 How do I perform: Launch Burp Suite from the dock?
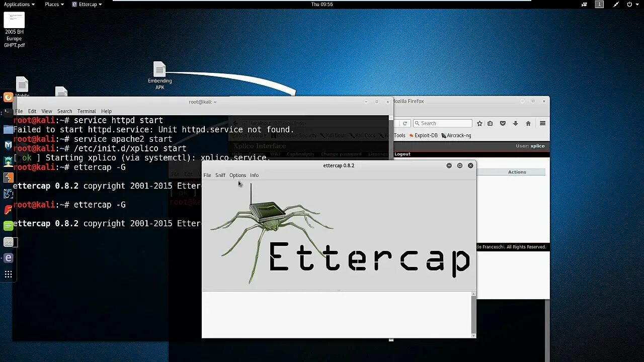tap(8, 177)
